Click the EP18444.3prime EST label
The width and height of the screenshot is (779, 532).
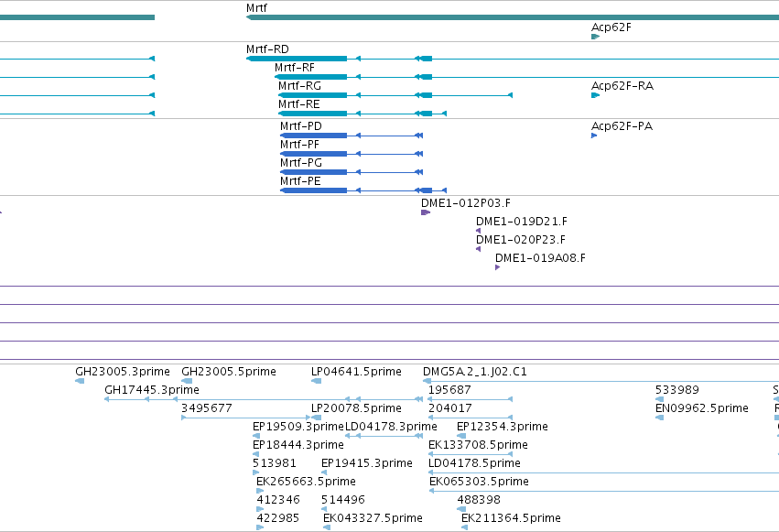298,445
